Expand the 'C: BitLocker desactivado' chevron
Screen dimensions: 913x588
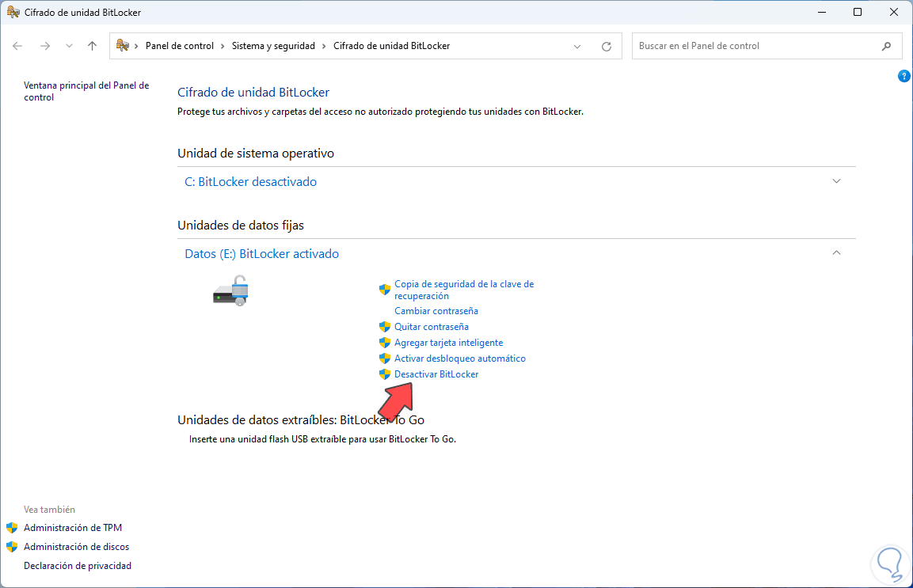[x=836, y=181]
